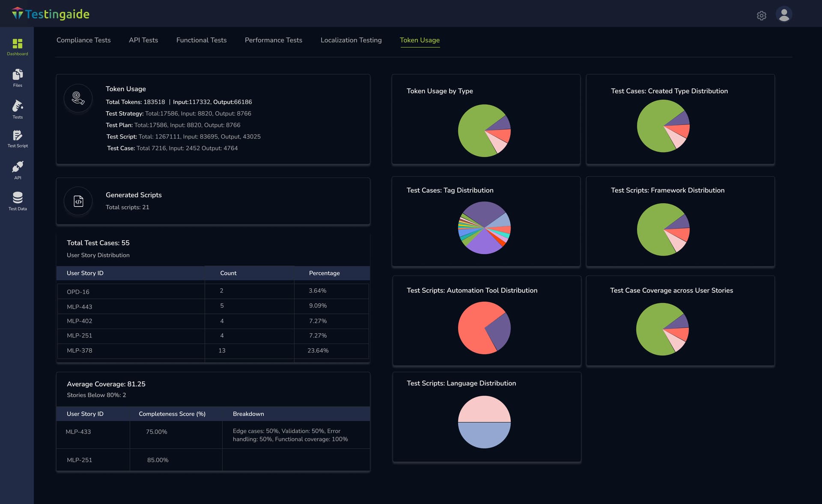Select the API Tests tab
822x504 pixels.
click(143, 40)
